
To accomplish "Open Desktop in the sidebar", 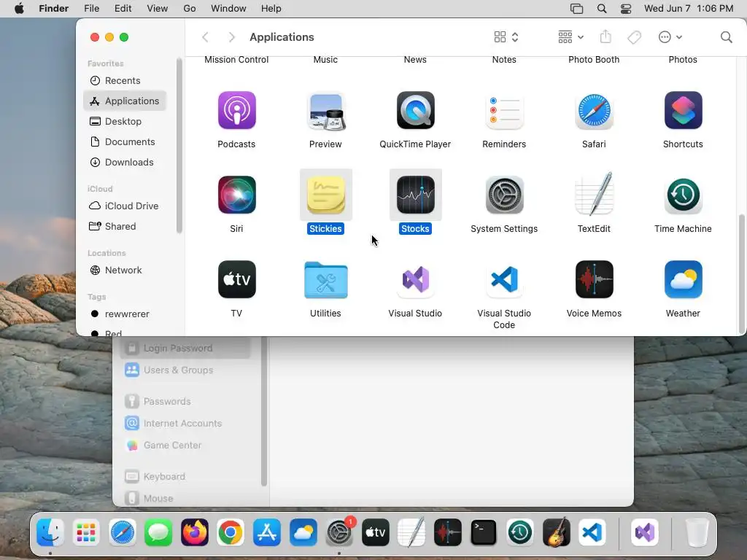I will tap(124, 122).
